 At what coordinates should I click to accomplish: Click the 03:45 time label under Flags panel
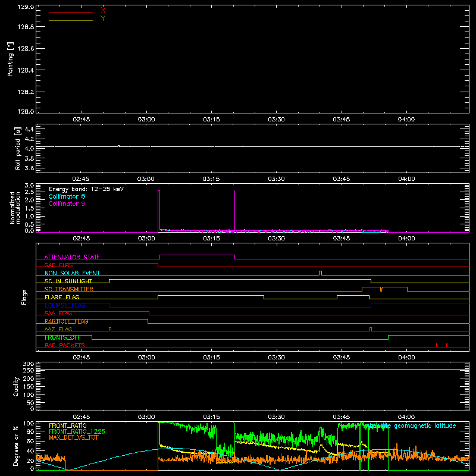(342, 358)
